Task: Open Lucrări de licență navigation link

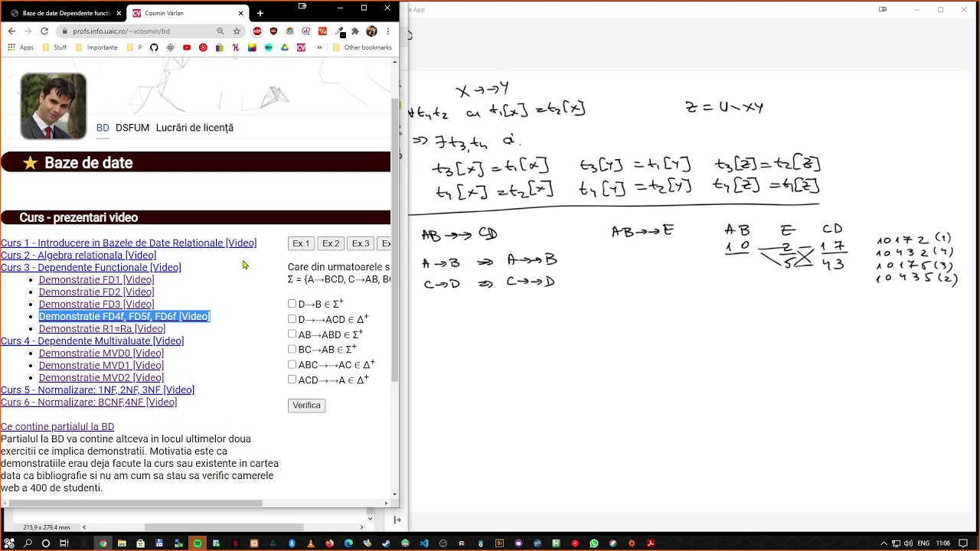Action: click(x=194, y=128)
